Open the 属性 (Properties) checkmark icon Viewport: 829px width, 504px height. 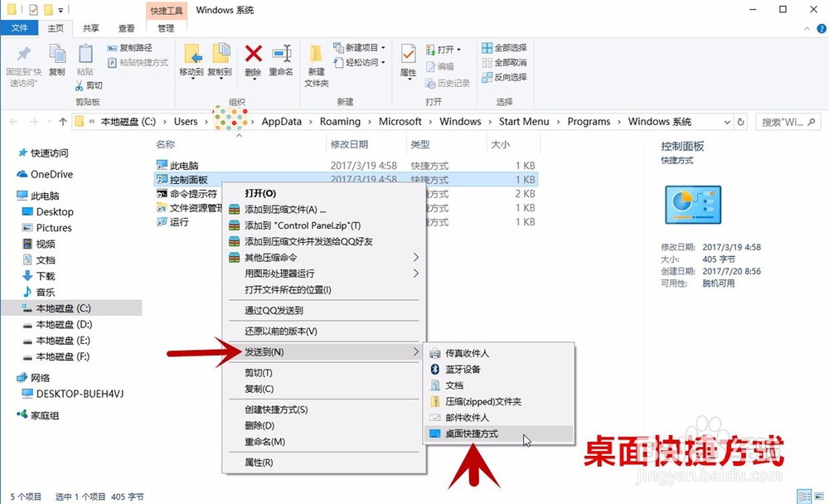(x=409, y=55)
